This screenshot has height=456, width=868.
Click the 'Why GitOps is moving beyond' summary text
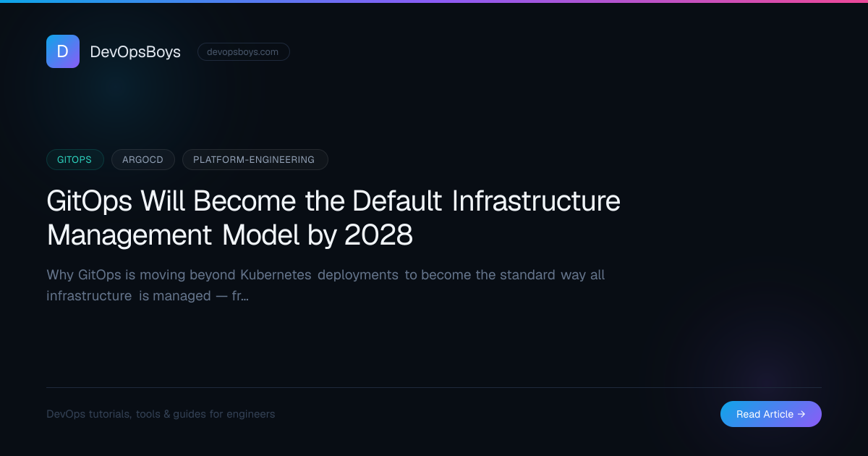pyautogui.click(x=325, y=285)
